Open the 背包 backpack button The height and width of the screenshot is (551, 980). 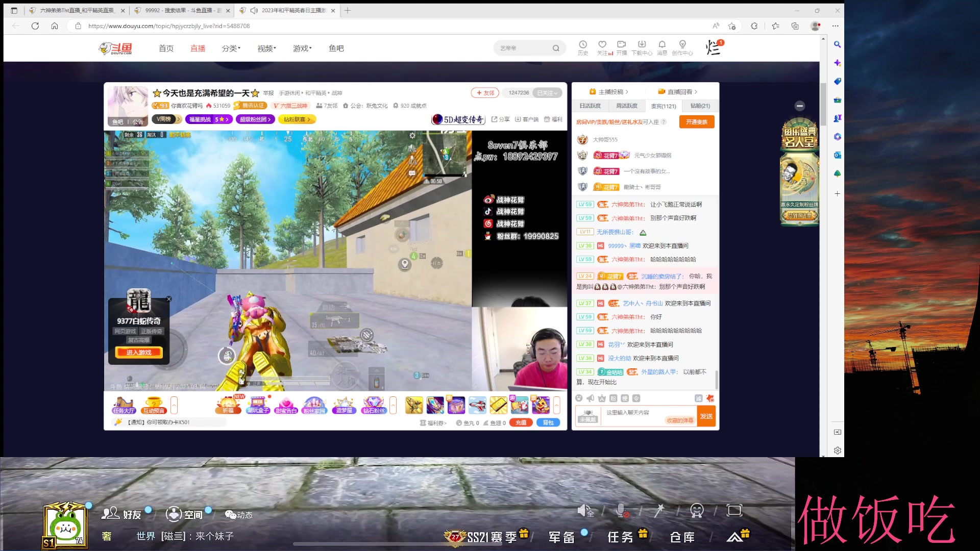point(548,422)
